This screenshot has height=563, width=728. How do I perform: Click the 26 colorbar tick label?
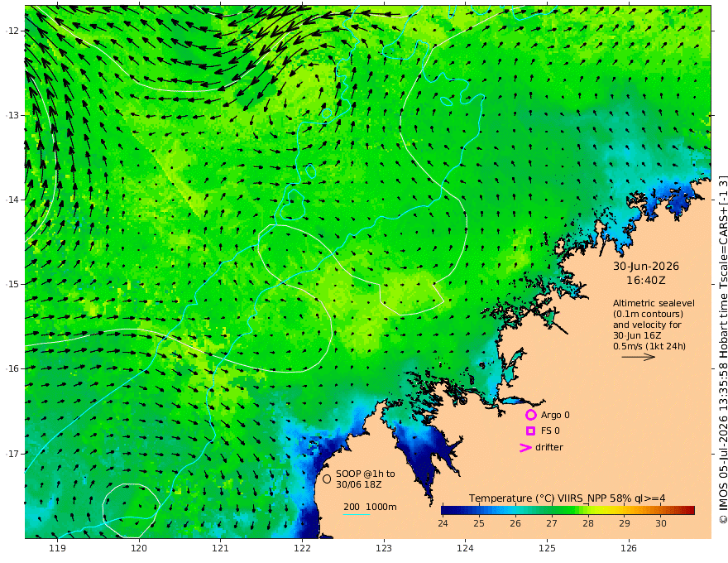[515, 523]
